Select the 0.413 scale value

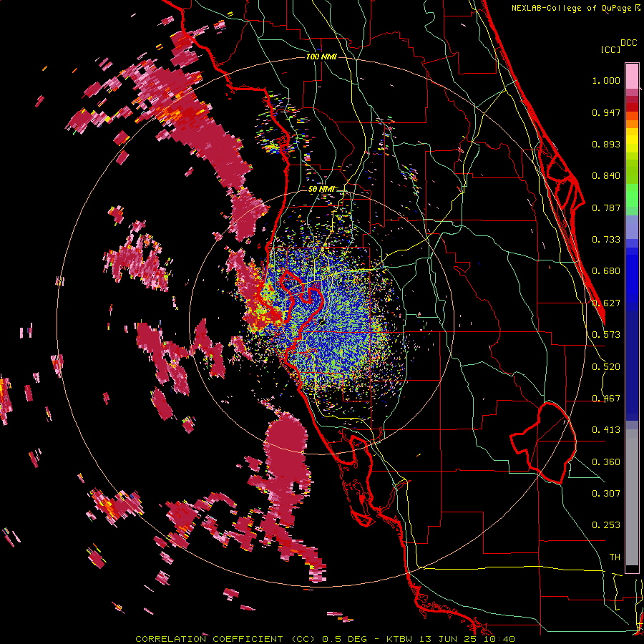(606, 430)
